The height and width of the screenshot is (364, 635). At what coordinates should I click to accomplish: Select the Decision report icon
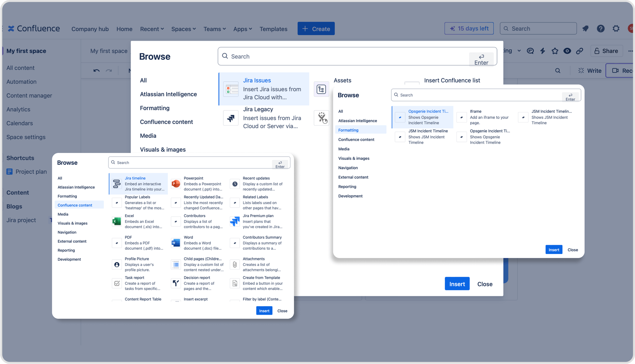(176, 283)
